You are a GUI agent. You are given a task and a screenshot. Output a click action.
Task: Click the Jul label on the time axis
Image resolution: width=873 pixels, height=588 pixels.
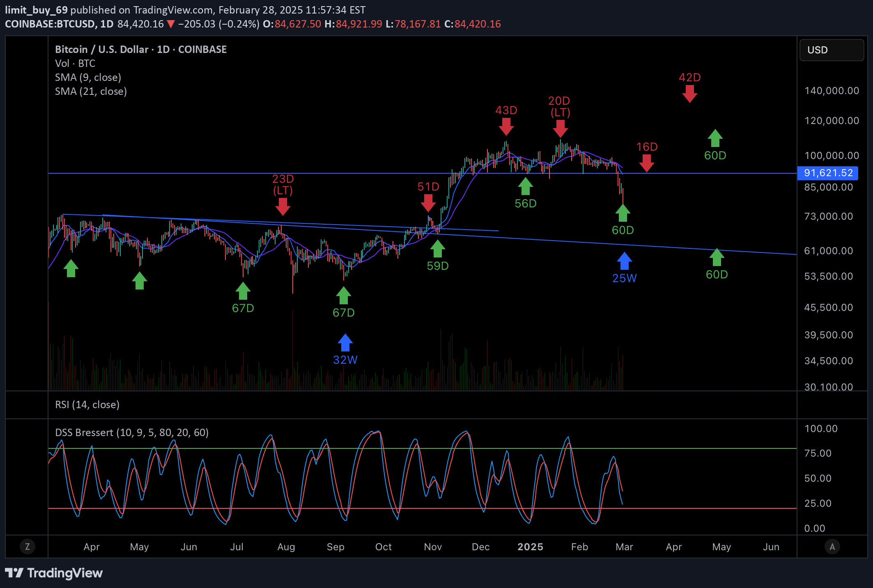pyautogui.click(x=237, y=547)
